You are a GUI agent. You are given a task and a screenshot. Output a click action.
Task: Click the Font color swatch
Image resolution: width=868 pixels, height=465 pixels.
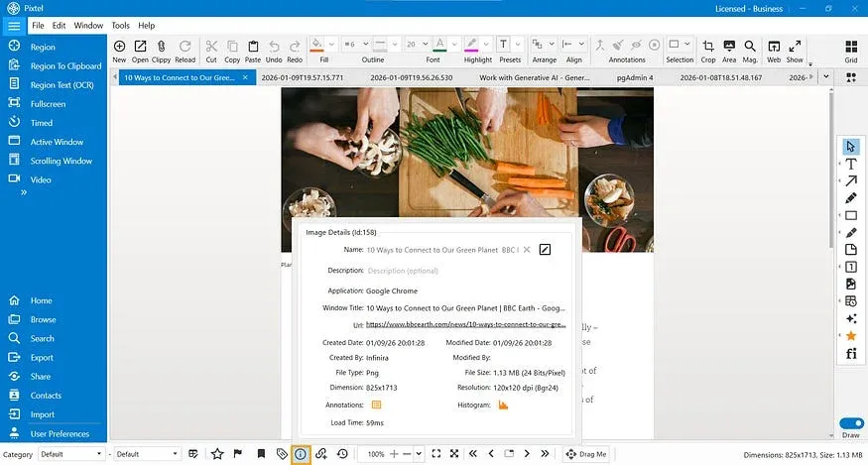coord(440,45)
